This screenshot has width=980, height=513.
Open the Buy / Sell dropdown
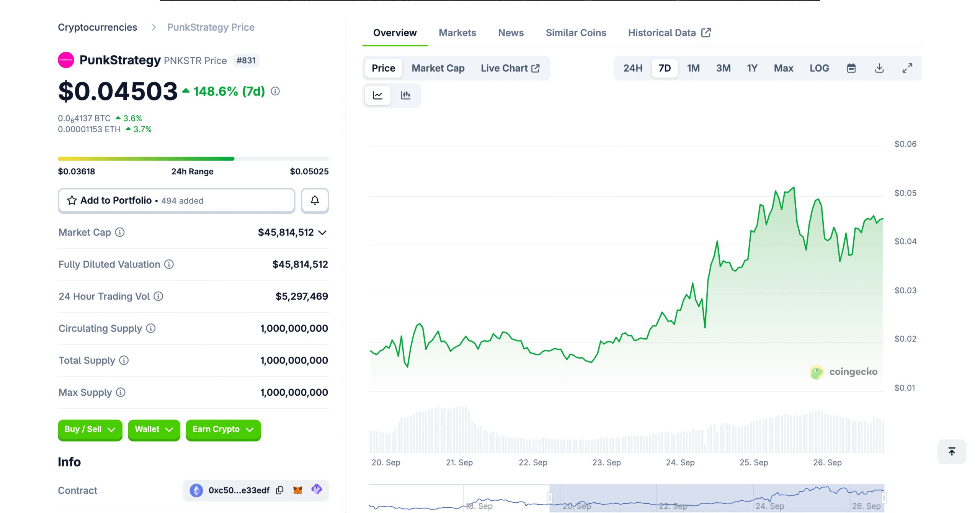coord(90,429)
